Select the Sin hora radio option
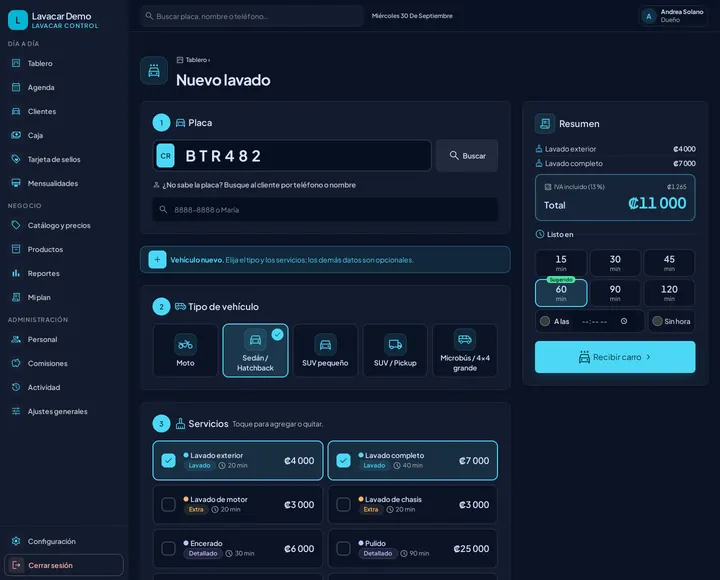The width and height of the screenshot is (720, 580). pyautogui.click(x=657, y=321)
